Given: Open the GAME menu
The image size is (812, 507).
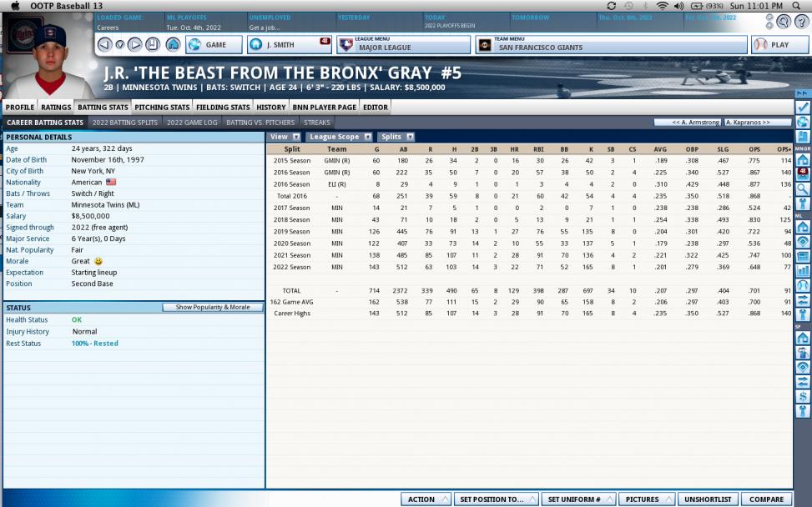Looking at the screenshot, I should pyautogui.click(x=214, y=44).
